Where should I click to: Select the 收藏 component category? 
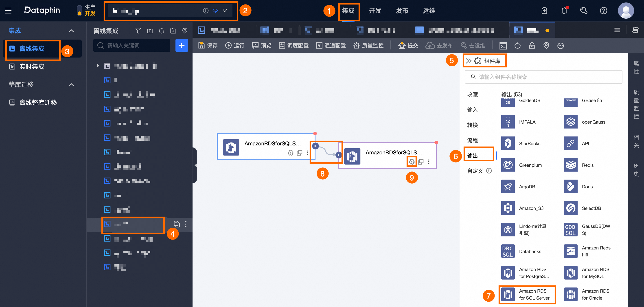click(x=473, y=94)
